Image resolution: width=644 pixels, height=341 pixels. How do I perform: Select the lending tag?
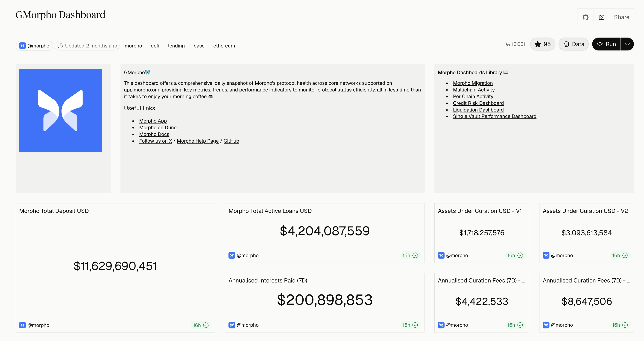(x=176, y=46)
